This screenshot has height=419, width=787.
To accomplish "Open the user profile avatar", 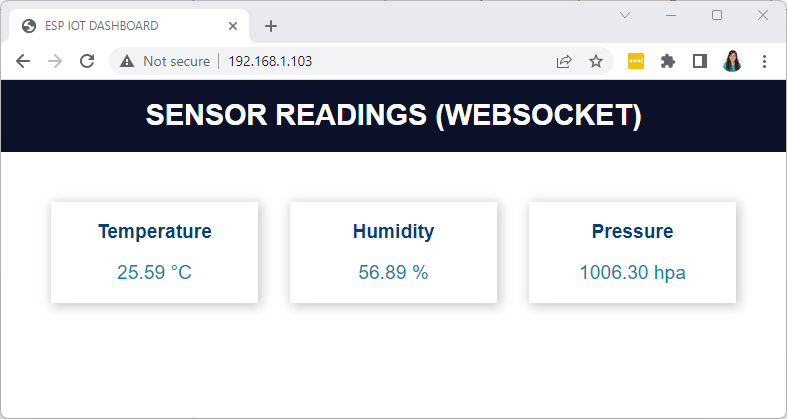I will pos(732,61).
